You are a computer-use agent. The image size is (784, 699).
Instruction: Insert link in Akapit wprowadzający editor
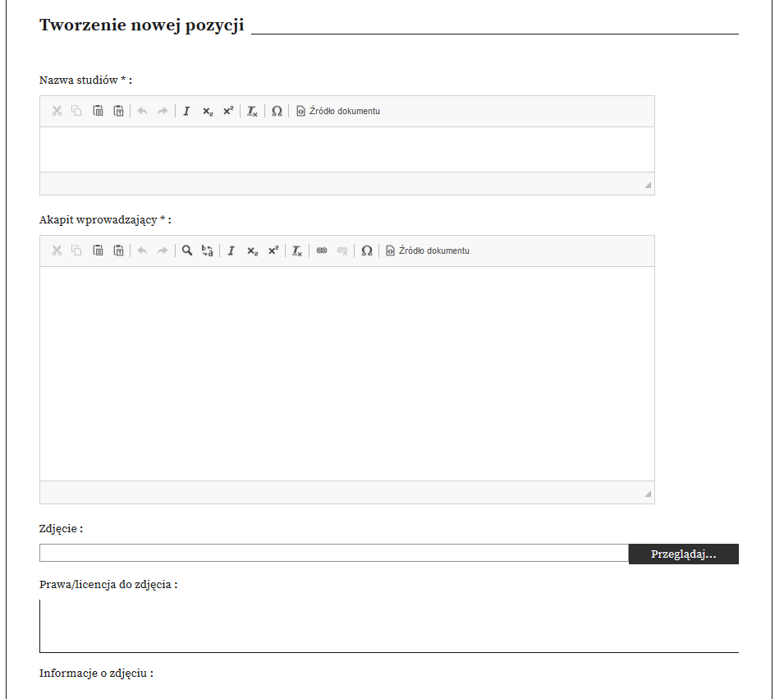pyautogui.click(x=322, y=251)
